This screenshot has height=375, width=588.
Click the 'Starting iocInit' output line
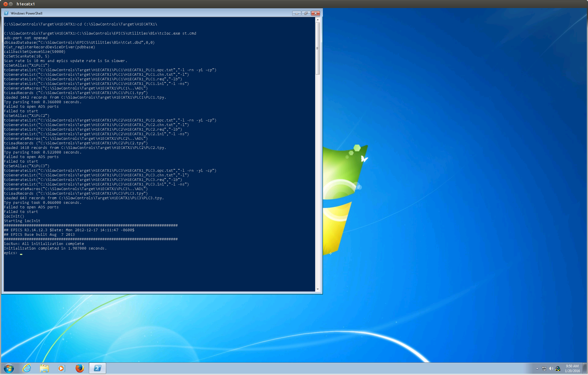(x=22, y=221)
